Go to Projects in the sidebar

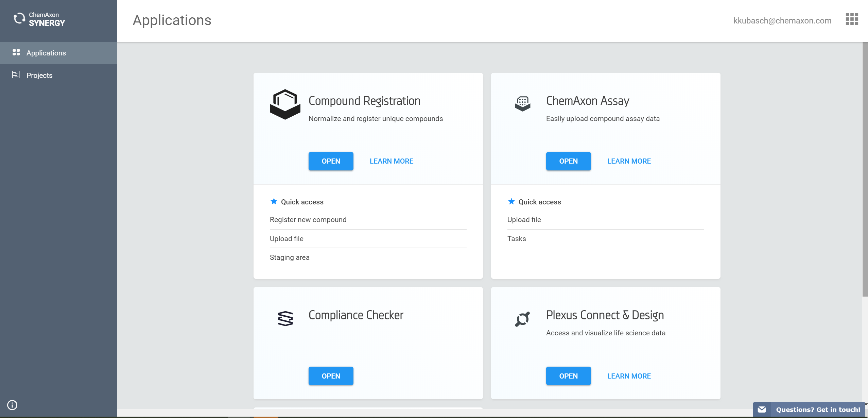[39, 75]
